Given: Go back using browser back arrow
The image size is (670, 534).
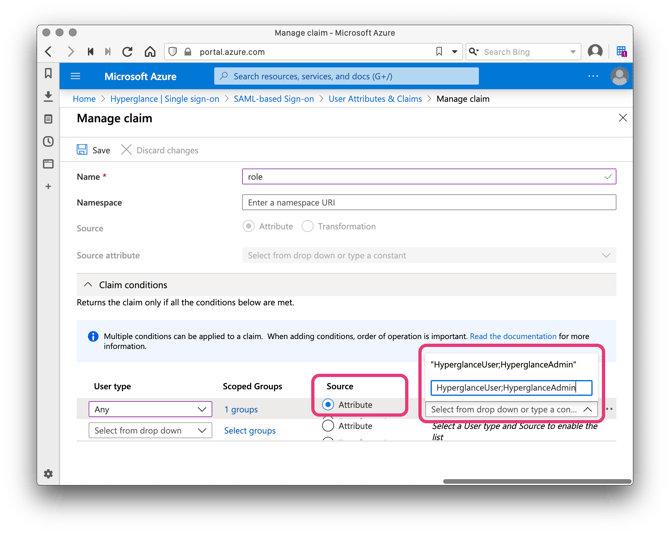Looking at the screenshot, I should pyautogui.click(x=49, y=52).
